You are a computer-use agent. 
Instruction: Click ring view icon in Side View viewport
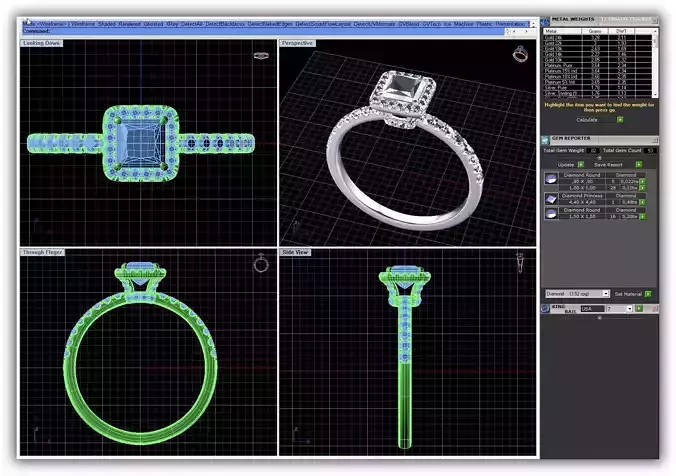point(520,263)
